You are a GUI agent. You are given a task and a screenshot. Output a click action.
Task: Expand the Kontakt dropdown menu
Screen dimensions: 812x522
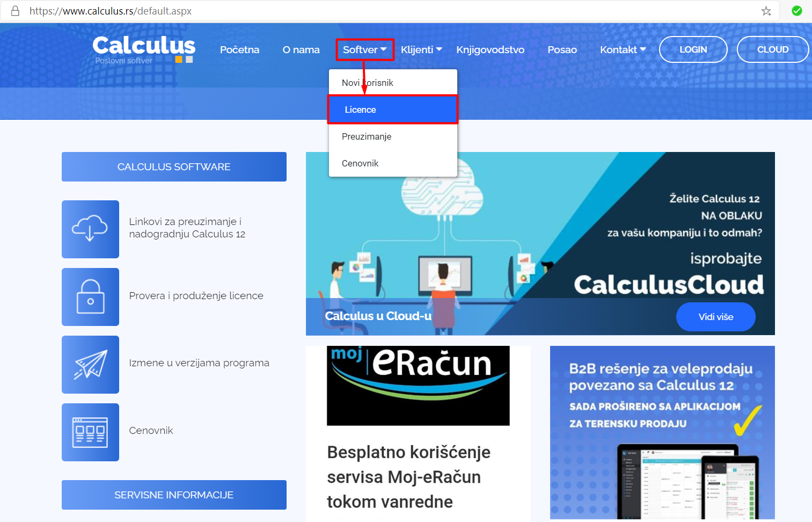click(623, 49)
